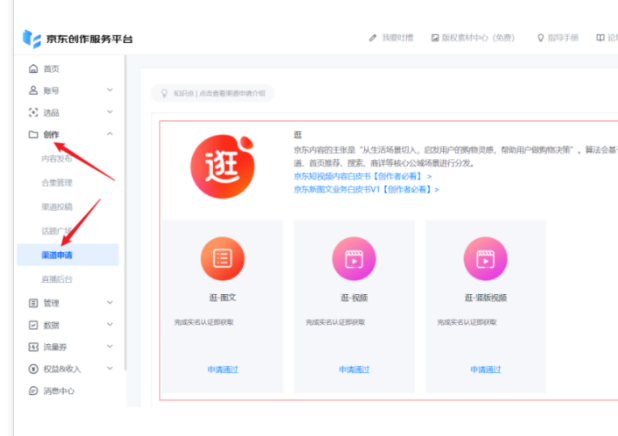Click the 逛-竖版视频 icon
Viewport: 618px width, 436px height.
click(x=485, y=258)
